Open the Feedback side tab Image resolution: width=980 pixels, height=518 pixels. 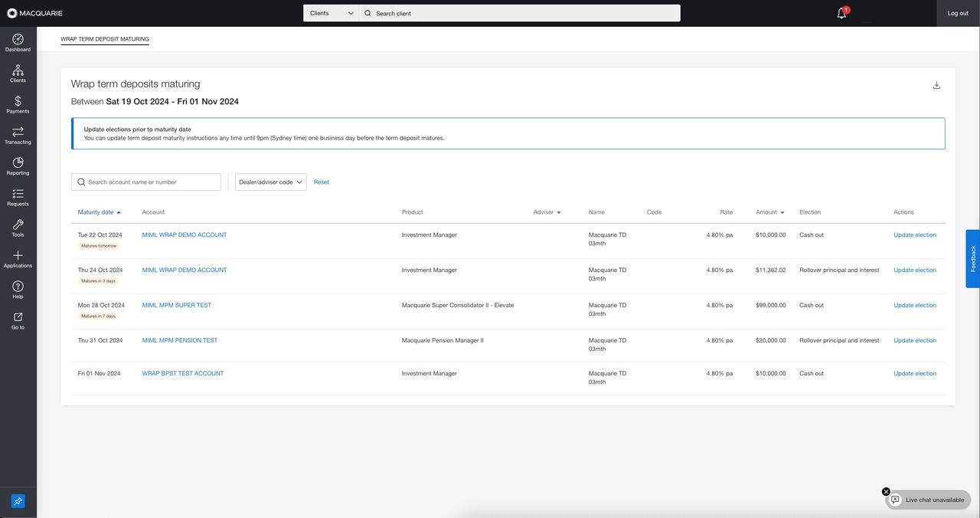(972, 259)
